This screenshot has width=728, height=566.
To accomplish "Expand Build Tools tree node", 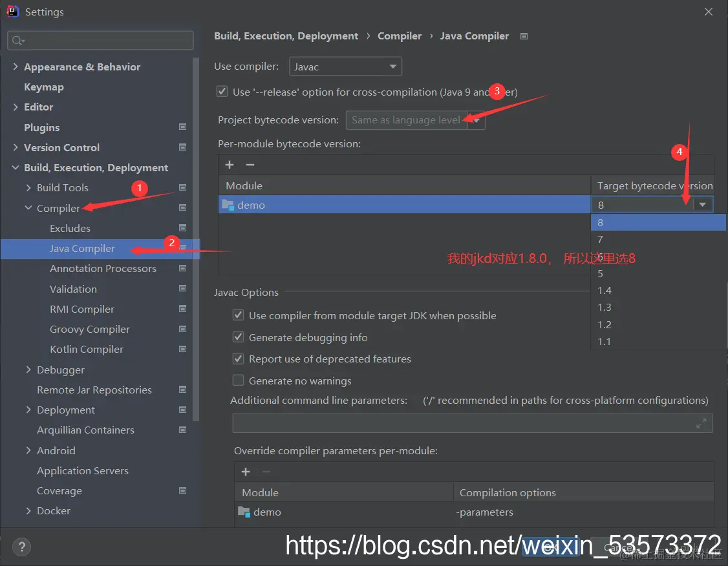I will [x=28, y=187].
